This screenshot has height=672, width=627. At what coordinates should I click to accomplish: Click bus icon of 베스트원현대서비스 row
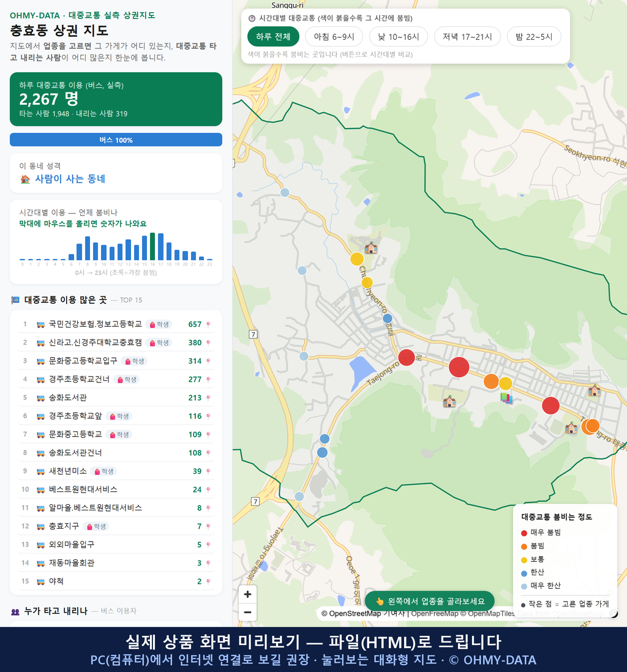tap(41, 490)
